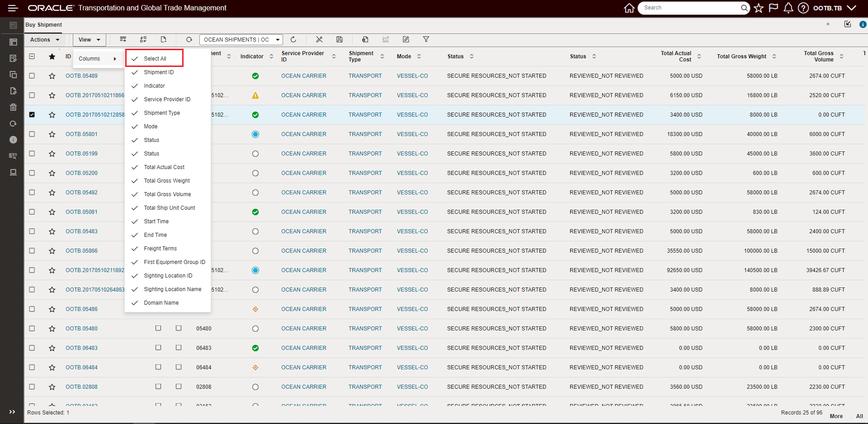Viewport: 868px width, 424px height.
Task: Open the Actions dropdown
Action: [x=44, y=40]
